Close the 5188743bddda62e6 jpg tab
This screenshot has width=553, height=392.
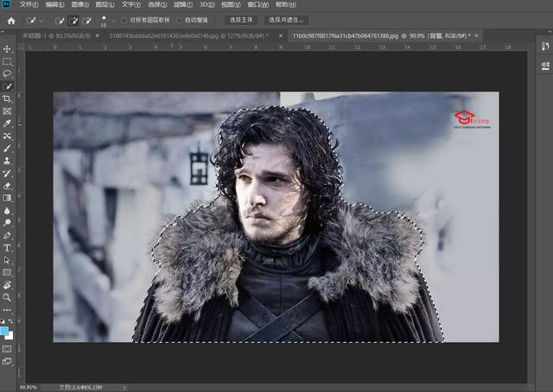[280, 35]
